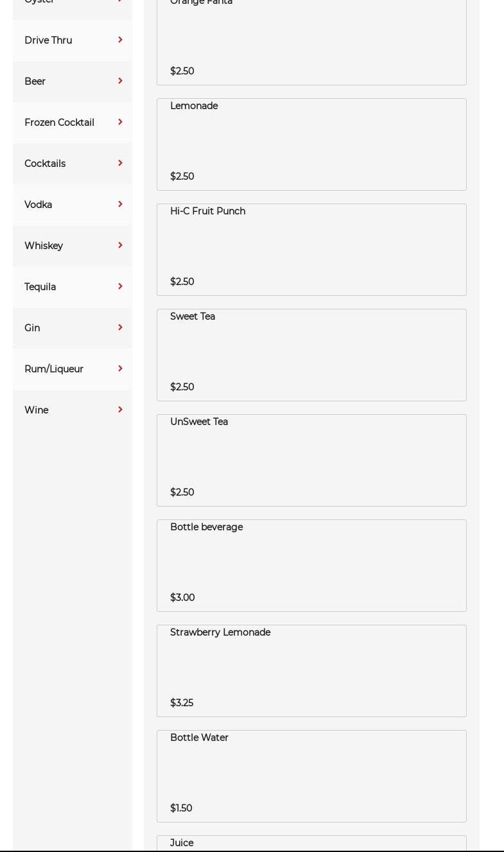The image size is (504, 852).
Task: Select the Bottle Water item
Action: click(311, 776)
